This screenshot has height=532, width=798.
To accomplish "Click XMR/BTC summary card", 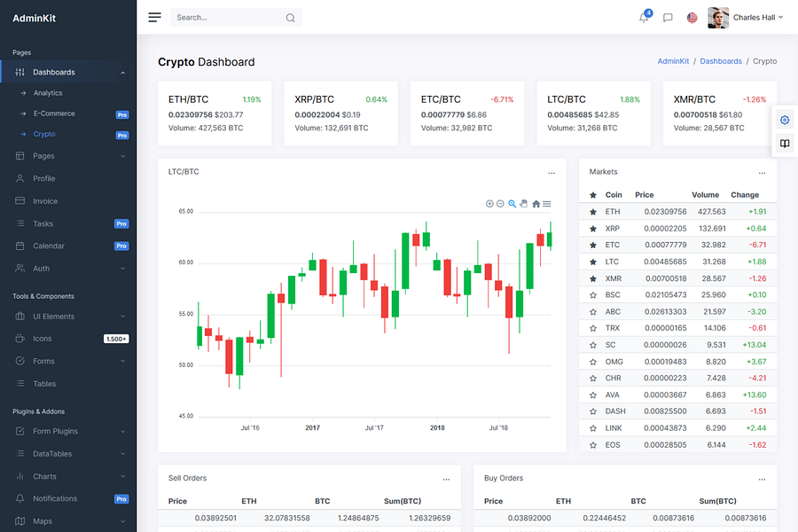I will (x=720, y=113).
